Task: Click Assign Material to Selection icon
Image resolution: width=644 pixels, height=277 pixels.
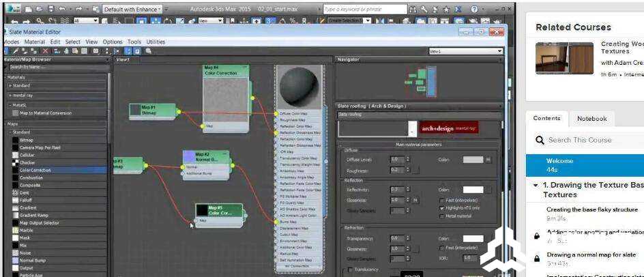Action: 34,51
